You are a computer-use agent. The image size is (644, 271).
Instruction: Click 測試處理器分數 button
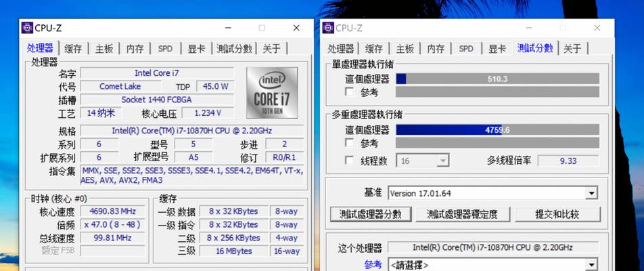[x=371, y=214]
